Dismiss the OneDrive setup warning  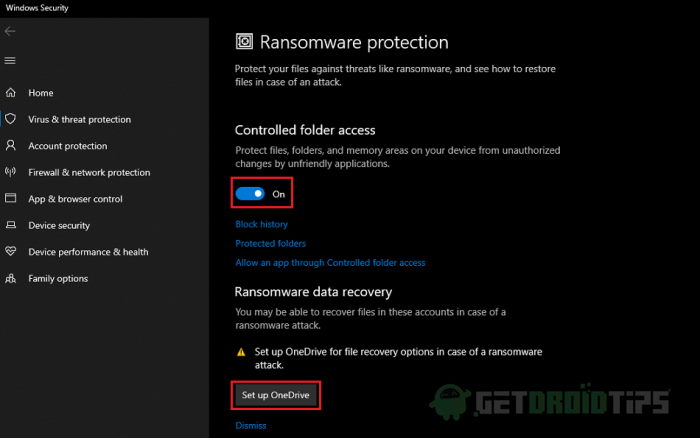(x=251, y=425)
